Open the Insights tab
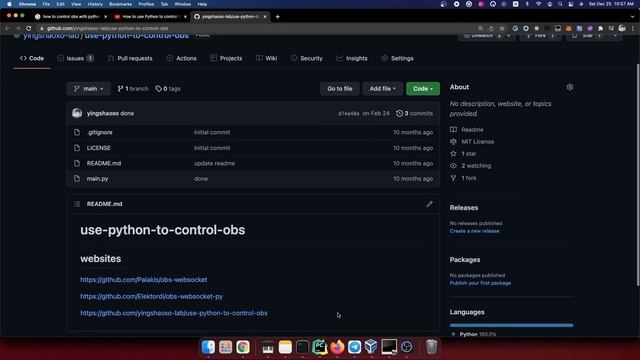Image resolution: width=640 pixels, height=360 pixels. click(x=352, y=58)
